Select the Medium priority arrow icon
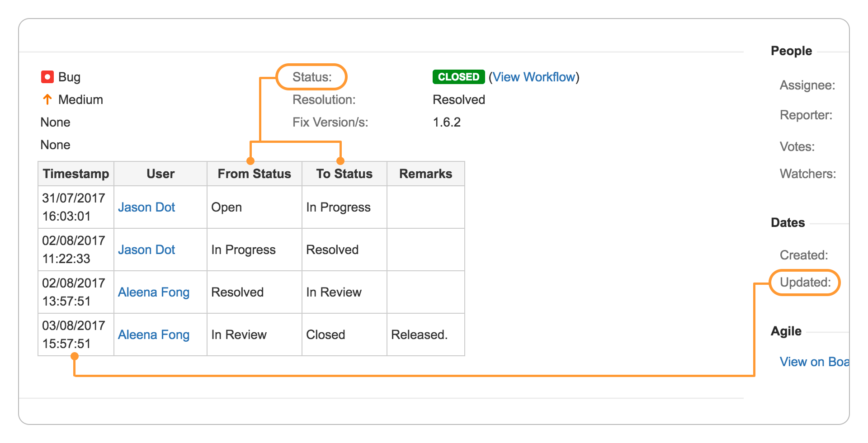Image resolution: width=868 pixels, height=443 pixels. point(47,99)
